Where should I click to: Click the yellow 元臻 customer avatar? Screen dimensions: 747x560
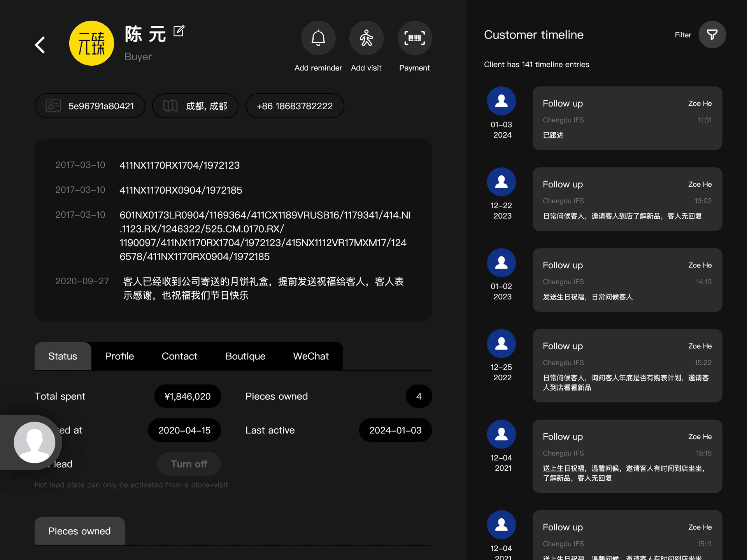point(91,43)
